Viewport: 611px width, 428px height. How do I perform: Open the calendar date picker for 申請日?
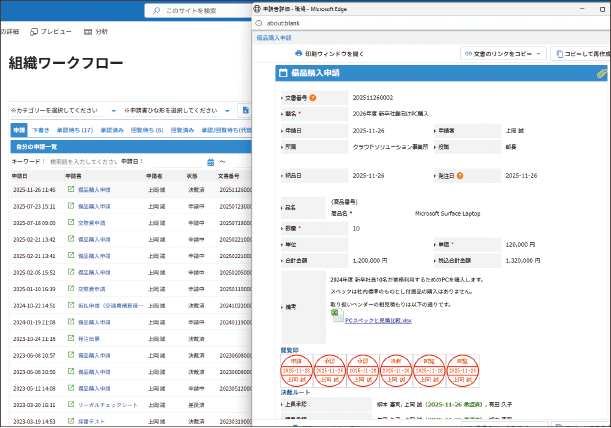pos(210,161)
